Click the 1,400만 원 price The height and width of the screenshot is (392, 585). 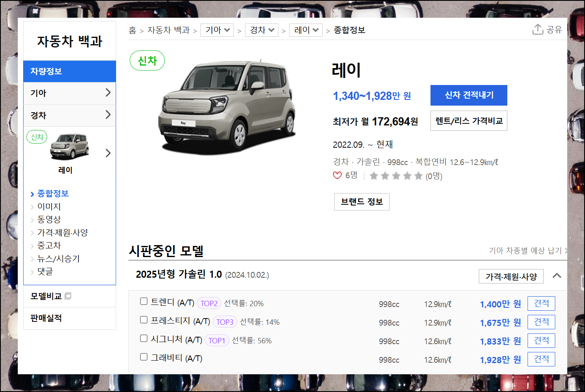click(500, 305)
